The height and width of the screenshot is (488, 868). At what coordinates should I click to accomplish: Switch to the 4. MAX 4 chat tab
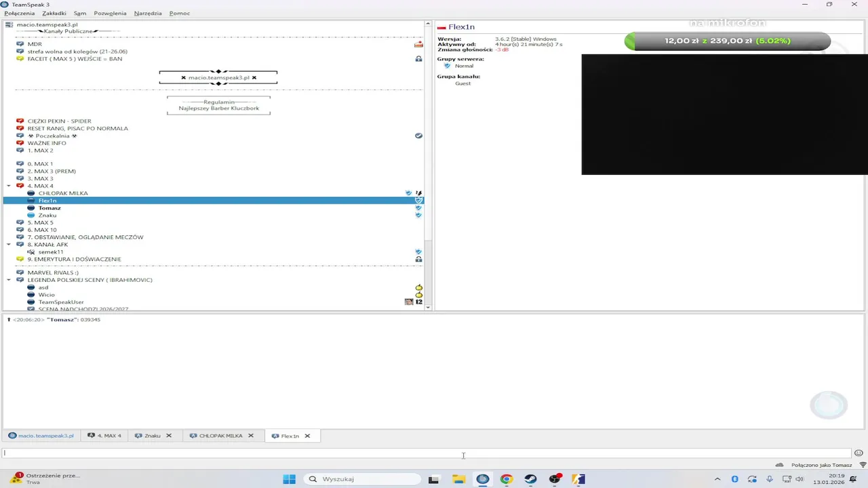pyautogui.click(x=104, y=436)
